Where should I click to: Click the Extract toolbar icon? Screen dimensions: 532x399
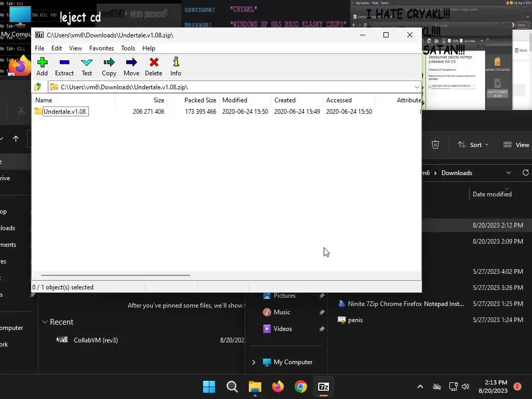pos(64,66)
